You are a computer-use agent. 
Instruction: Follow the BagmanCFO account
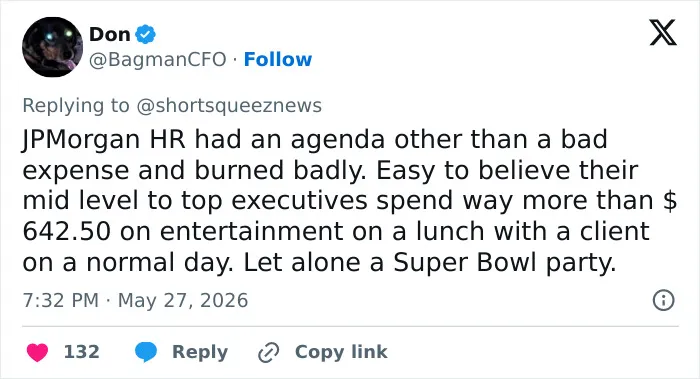278,59
